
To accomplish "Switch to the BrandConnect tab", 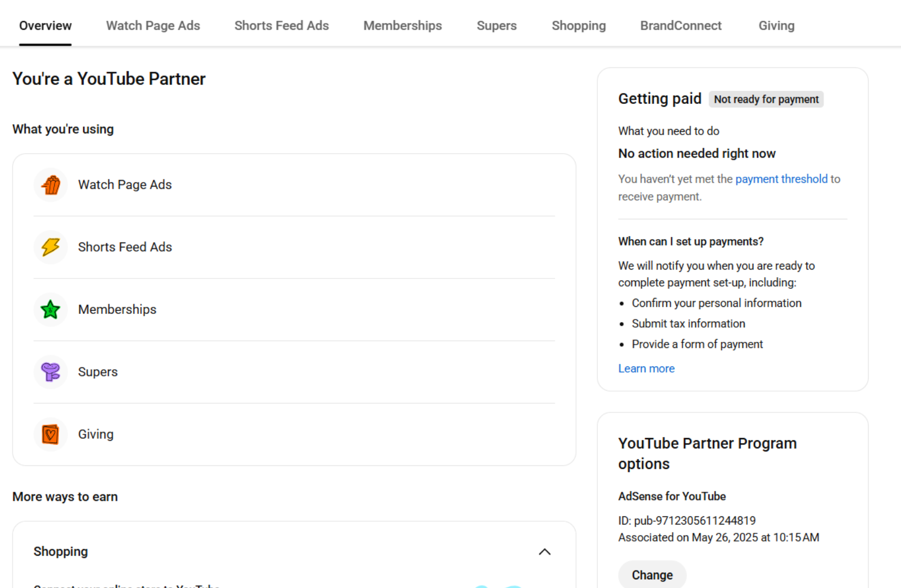I will 681,26.
